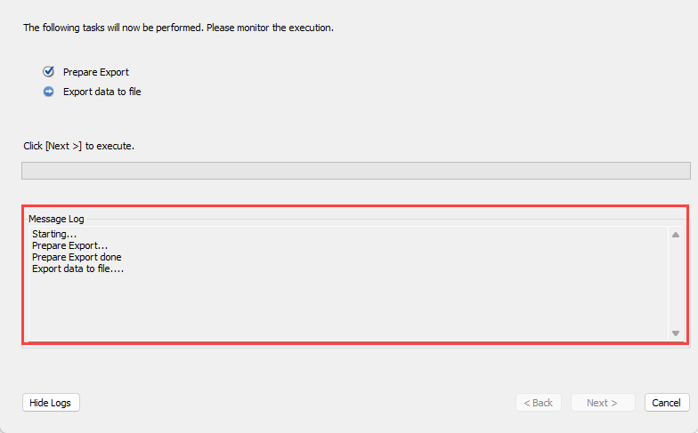Click the Message Log scroll down arrow

coord(676,333)
